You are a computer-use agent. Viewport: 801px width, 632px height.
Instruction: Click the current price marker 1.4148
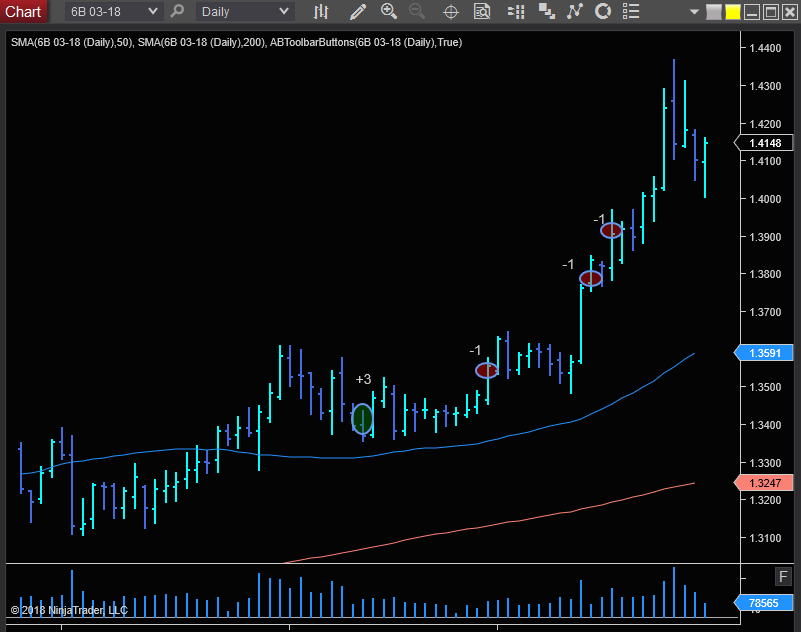[764, 143]
